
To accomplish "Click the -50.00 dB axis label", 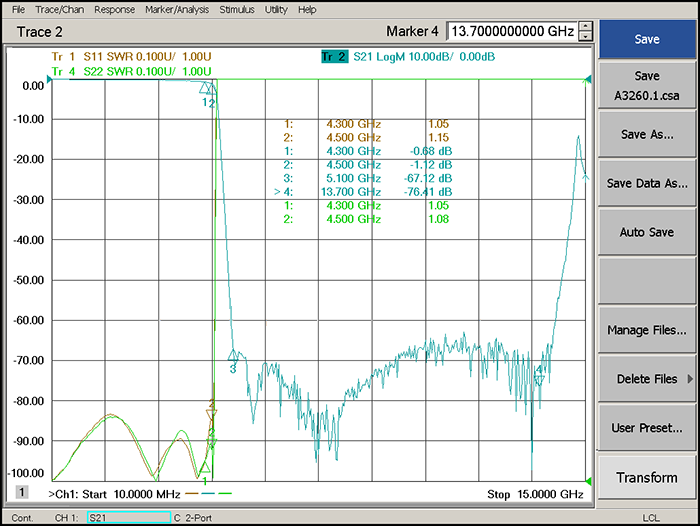I will click(x=29, y=280).
